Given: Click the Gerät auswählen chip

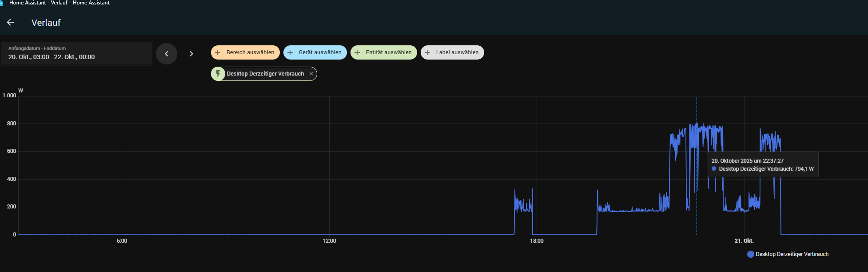Looking at the screenshot, I should click(x=315, y=52).
